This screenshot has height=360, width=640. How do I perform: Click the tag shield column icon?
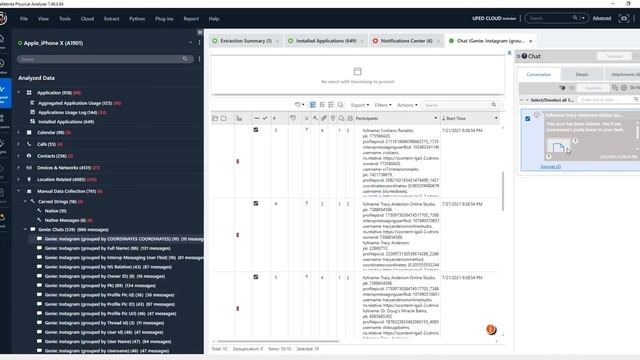coord(293,118)
